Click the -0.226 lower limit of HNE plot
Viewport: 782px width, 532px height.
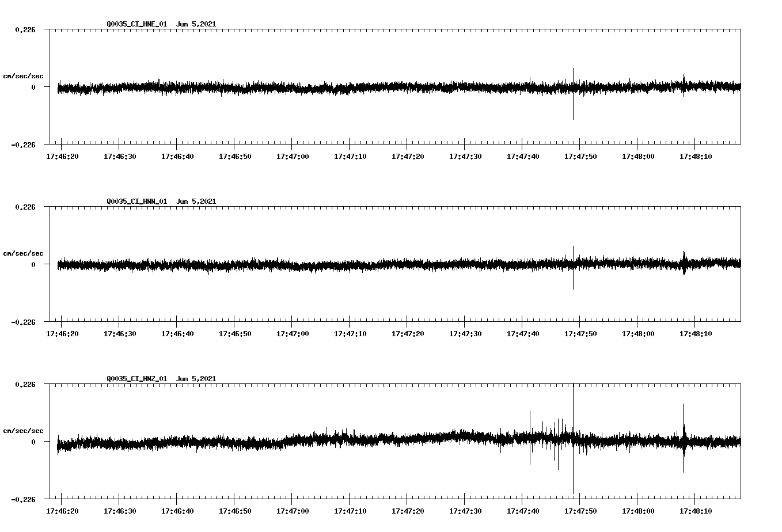click(23, 145)
